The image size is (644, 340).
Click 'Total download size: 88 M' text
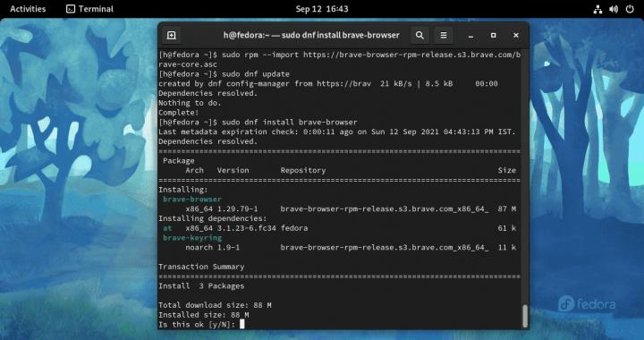(215, 305)
